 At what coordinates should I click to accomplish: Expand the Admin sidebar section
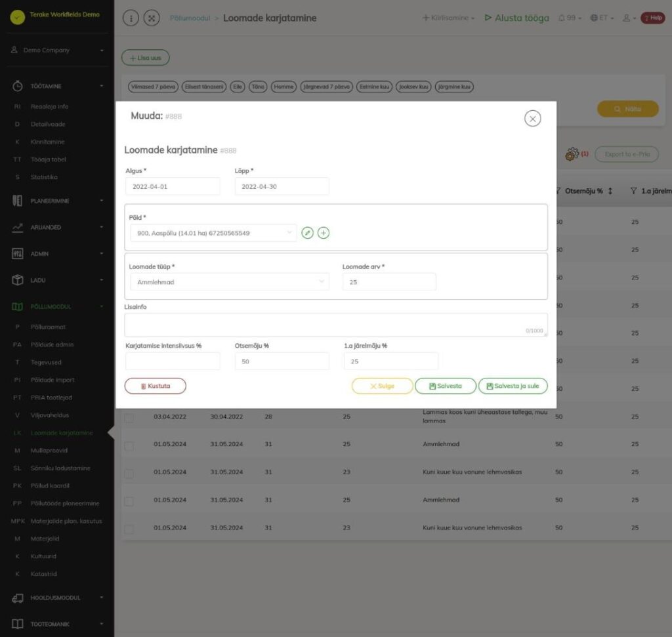[x=58, y=254]
